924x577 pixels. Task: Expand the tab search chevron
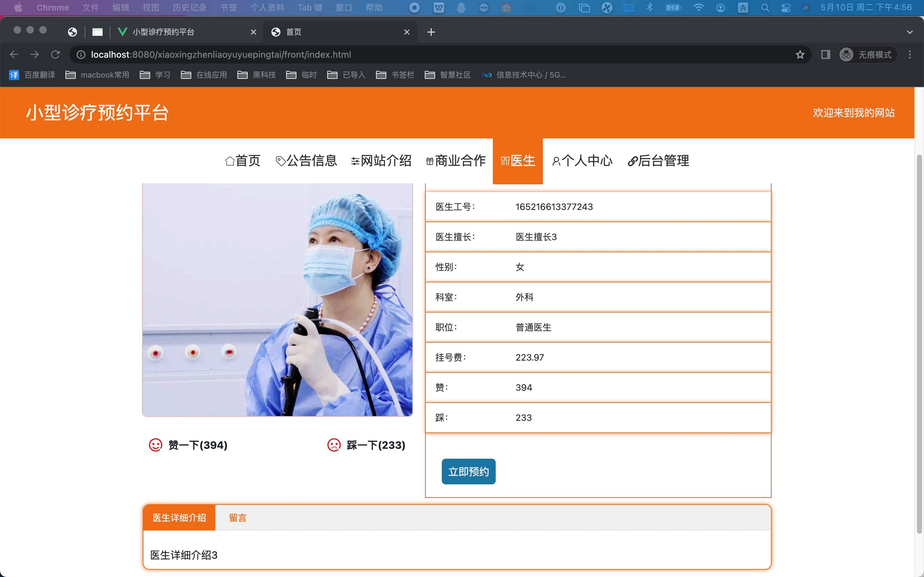(910, 32)
